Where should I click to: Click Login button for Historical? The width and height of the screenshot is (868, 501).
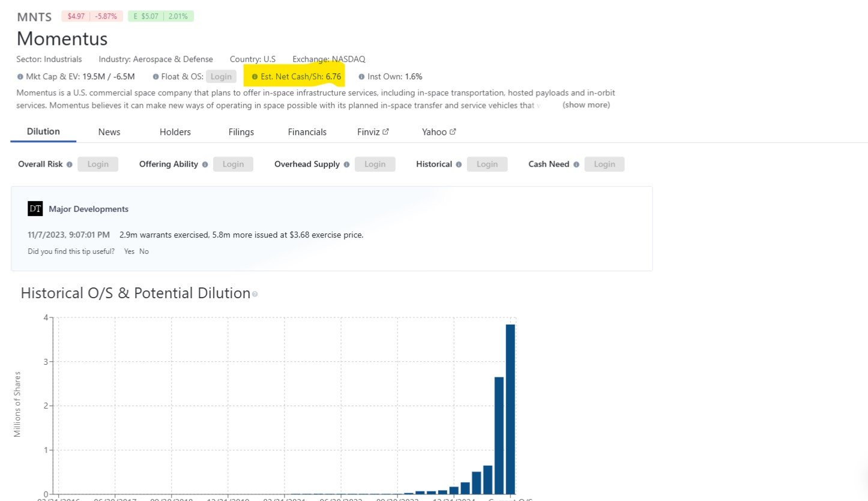point(487,164)
